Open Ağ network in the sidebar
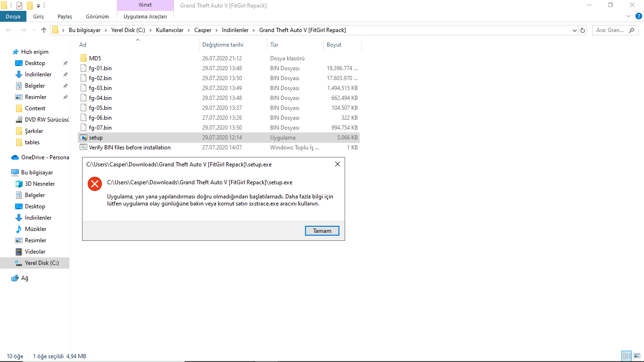The image size is (644, 362). [x=25, y=278]
